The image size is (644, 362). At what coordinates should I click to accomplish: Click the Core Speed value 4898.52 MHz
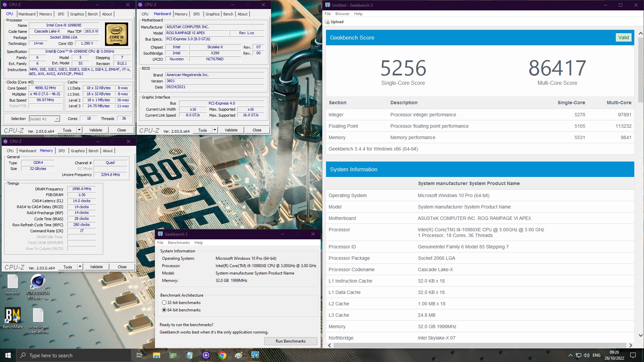click(x=46, y=88)
